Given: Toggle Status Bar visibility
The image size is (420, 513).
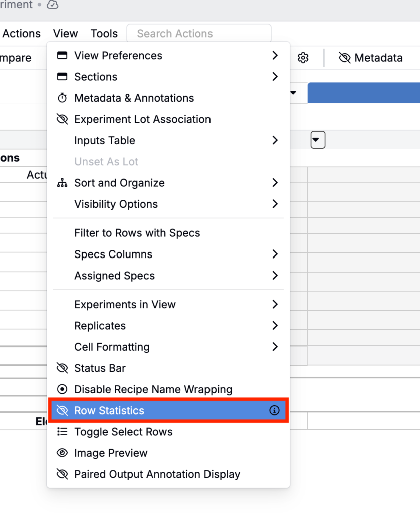Looking at the screenshot, I should pyautogui.click(x=100, y=368).
